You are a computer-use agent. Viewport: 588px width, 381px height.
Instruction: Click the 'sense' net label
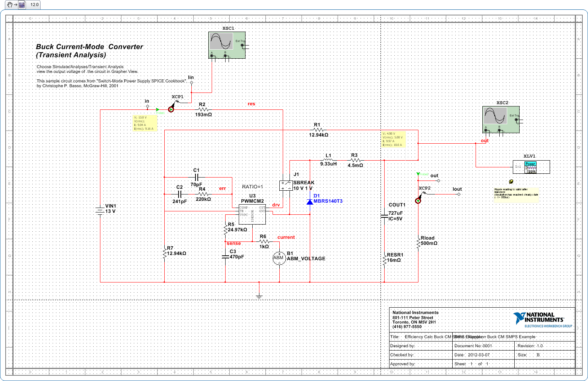pyautogui.click(x=233, y=243)
